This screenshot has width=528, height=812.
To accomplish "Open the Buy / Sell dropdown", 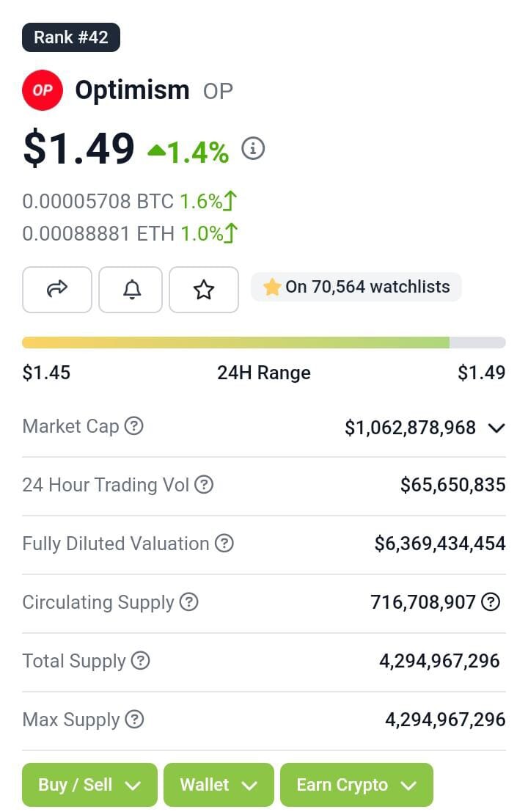I will (89, 785).
